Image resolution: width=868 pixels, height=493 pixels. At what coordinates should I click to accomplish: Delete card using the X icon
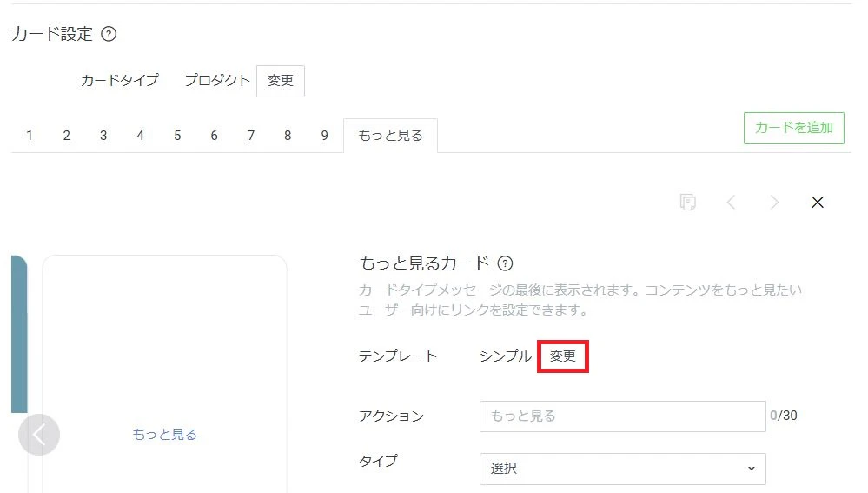pyautogui.click(x=818, y=203)
